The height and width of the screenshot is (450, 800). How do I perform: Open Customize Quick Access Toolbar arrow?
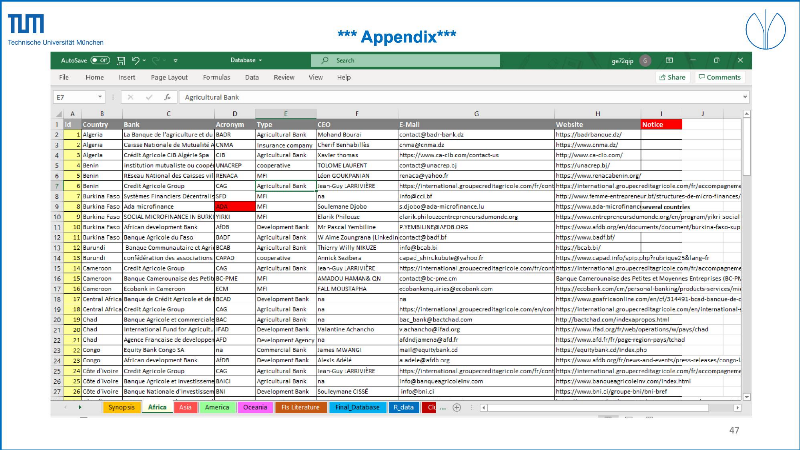click(176, 61)
